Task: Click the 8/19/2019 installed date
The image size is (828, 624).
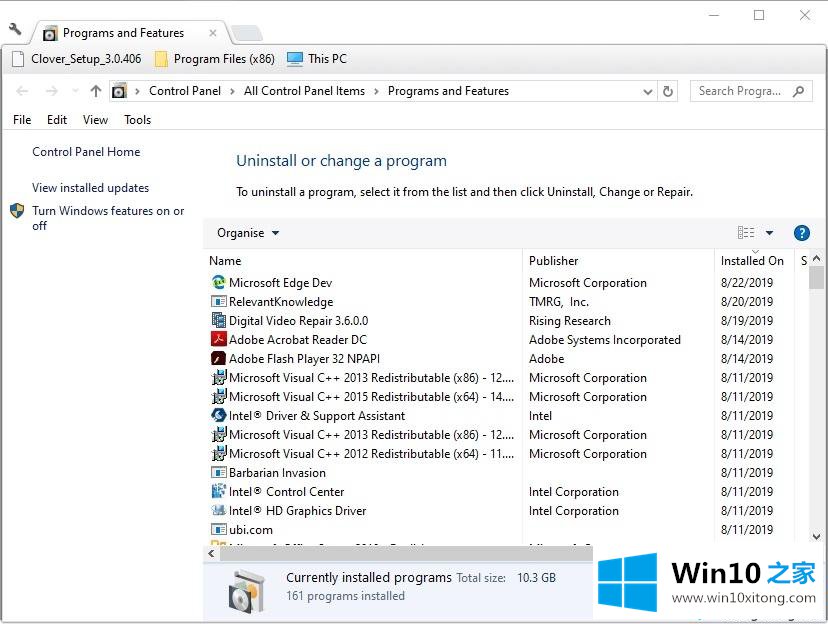Action: click(747, 320)
